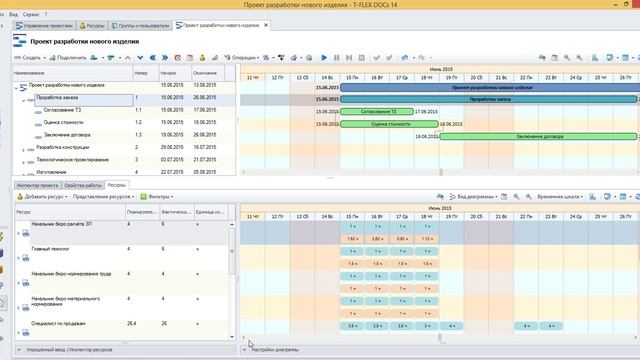Click the blue play/start button in project toolbar
Viewport: 640px width, 360px height.
tap(324, 58)
